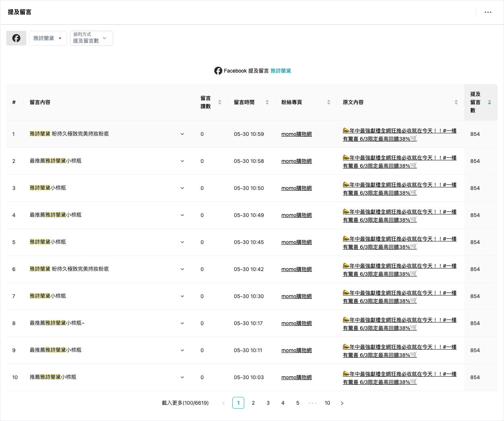Screen dimensions: 504x421
Task: Open the 雅詩蘭黛 brand dropdown
Action: click(48, 38)
